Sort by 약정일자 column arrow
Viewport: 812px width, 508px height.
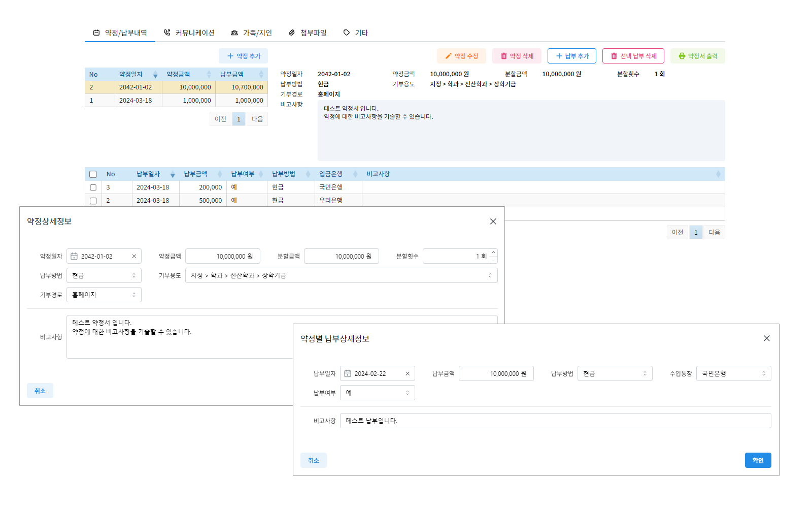155,75
